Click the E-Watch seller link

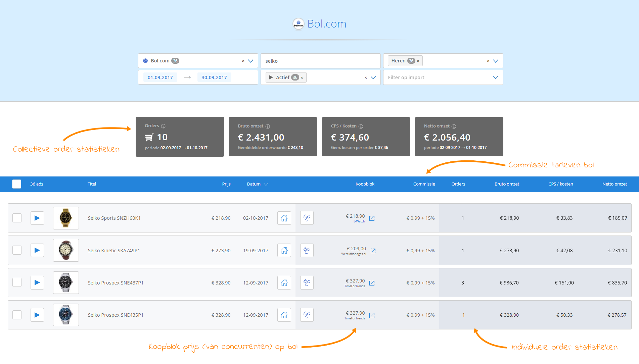[359, 221]
